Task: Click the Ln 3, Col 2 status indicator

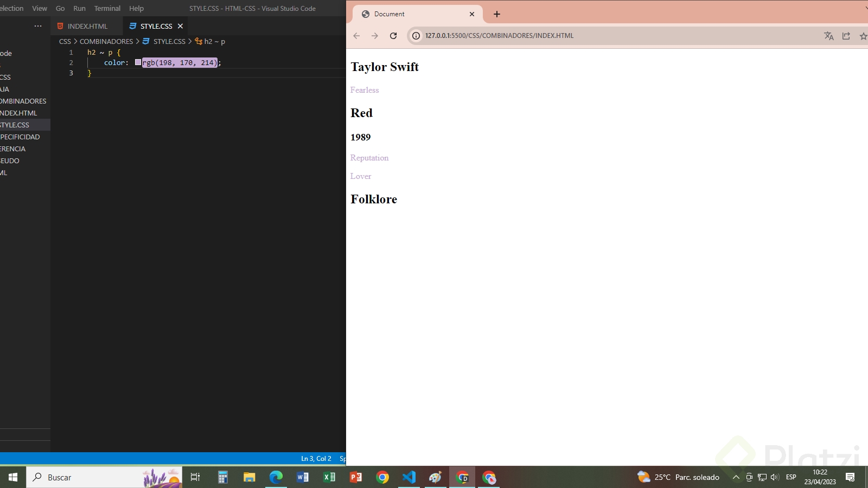Action: (316, 459)
